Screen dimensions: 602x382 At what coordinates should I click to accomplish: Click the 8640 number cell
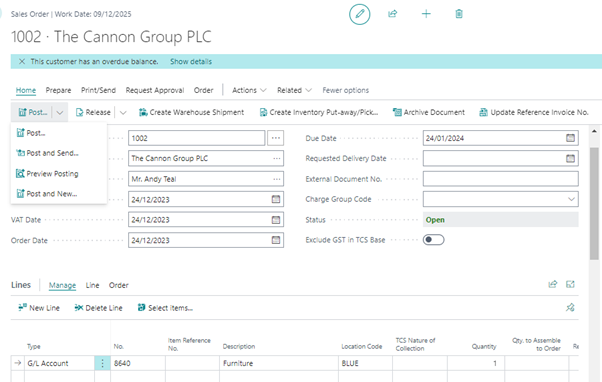138,363
